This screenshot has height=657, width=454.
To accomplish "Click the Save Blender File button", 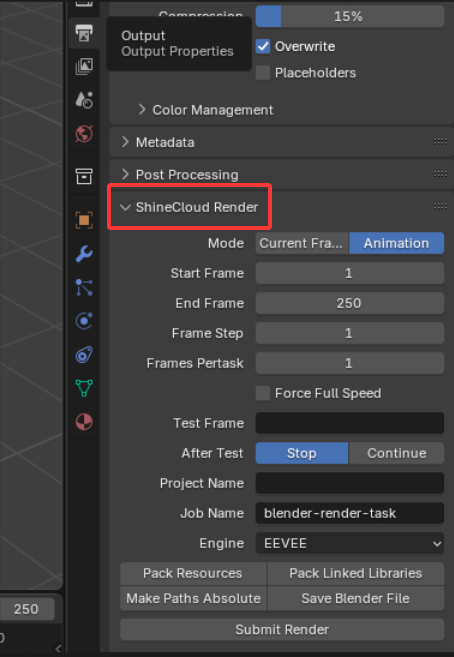I will click(356, 598).
